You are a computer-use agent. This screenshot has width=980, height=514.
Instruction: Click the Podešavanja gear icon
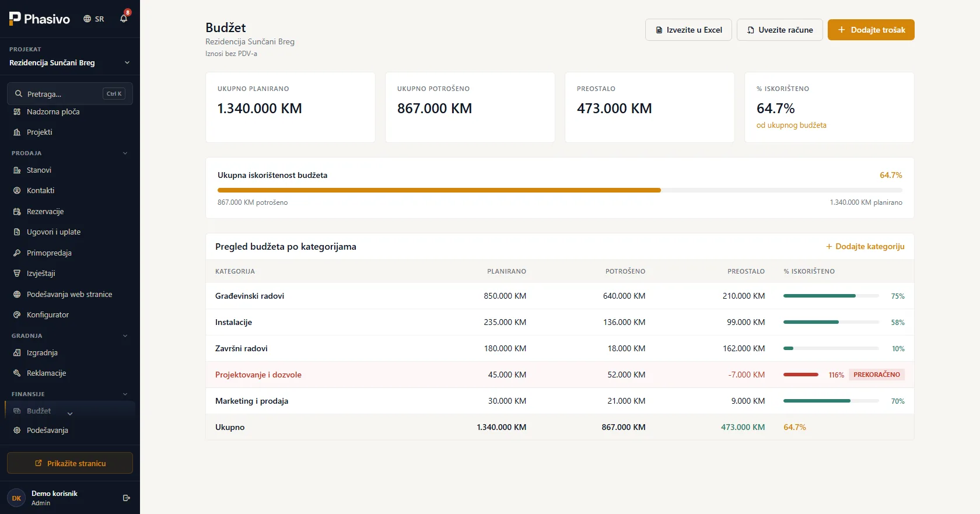pos(17,430)
